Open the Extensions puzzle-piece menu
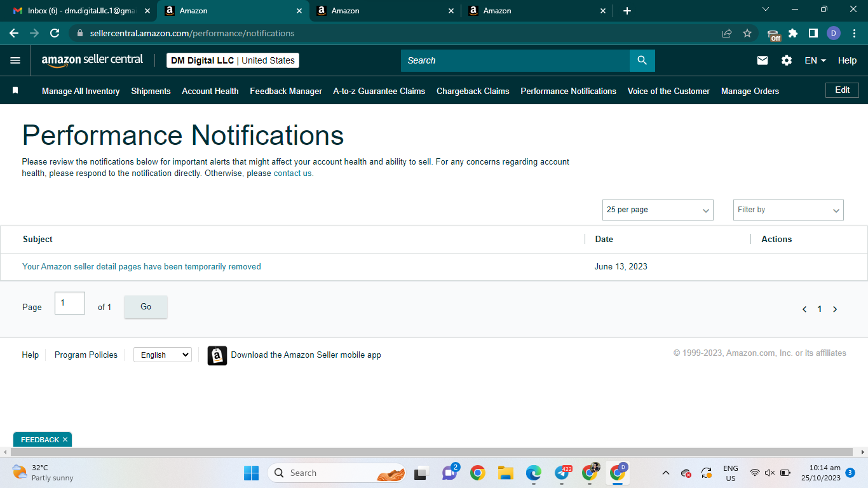Image resolution: width=868 pixels, height=488 pixels. [x=793, y=33]
